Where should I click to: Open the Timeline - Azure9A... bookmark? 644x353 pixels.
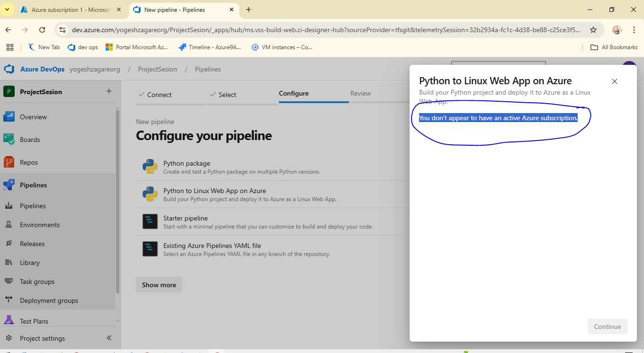tap(210, 47)
